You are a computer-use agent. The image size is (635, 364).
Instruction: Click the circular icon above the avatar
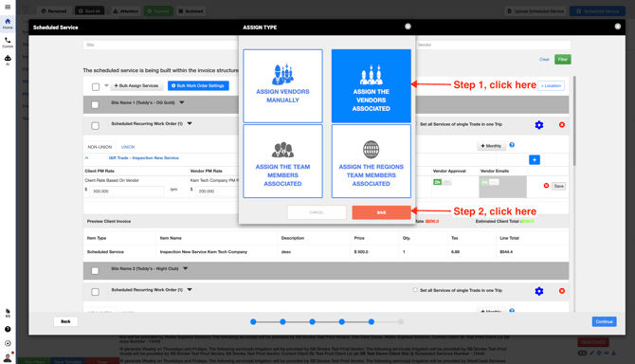click(x=8, y=343)
